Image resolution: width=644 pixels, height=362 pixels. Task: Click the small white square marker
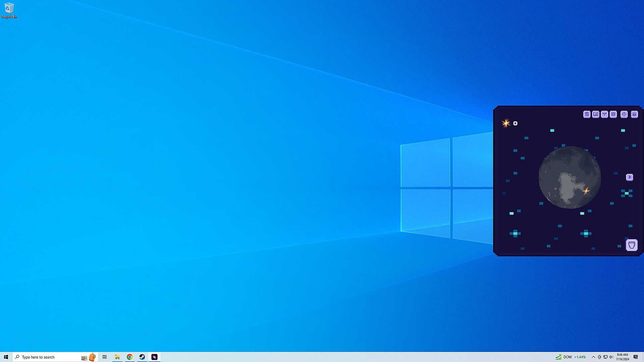(516, 123)
